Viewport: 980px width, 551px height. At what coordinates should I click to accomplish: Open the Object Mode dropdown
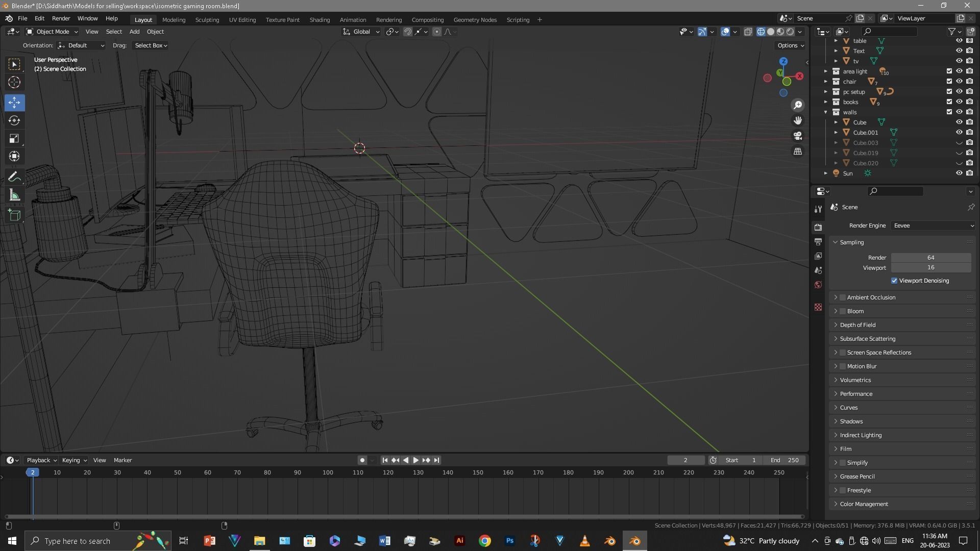[52, 32]
